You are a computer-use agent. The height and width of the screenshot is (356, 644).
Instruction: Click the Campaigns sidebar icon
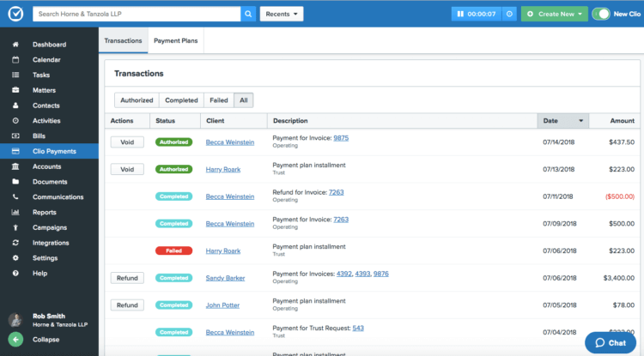click(x=15, y=227)
